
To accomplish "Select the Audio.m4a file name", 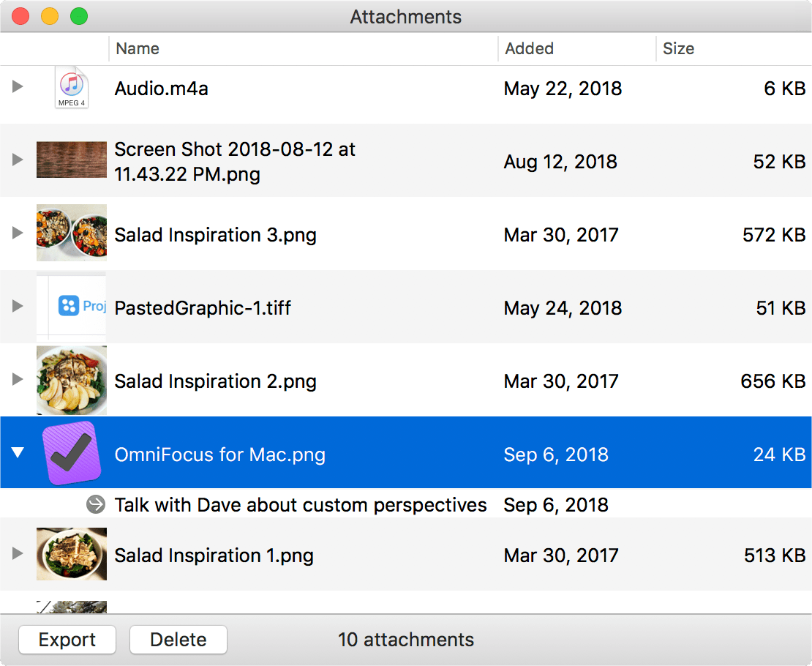I will (161, 89).
